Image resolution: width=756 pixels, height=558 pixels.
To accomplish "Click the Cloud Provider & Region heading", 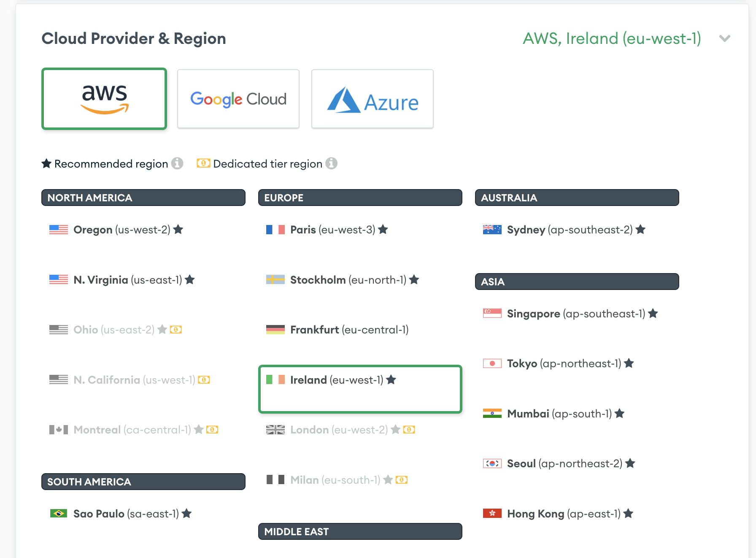I will pos(134,38).
